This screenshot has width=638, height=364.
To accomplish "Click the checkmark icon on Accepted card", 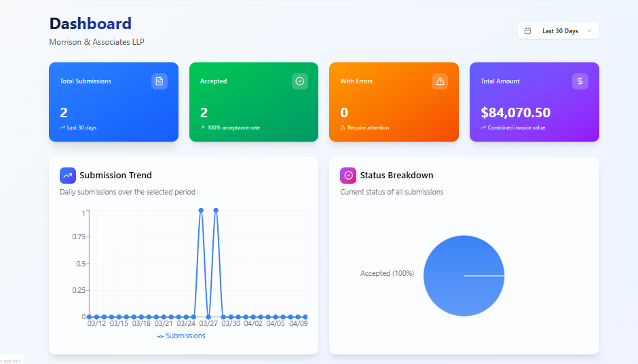I will [299, 81].
